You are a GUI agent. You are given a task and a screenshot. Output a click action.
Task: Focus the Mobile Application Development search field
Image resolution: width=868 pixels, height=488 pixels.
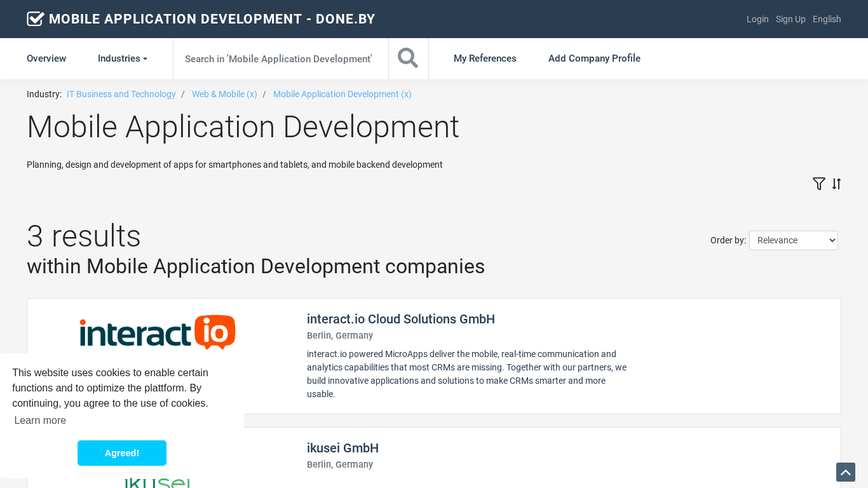(x=280, y=58)
